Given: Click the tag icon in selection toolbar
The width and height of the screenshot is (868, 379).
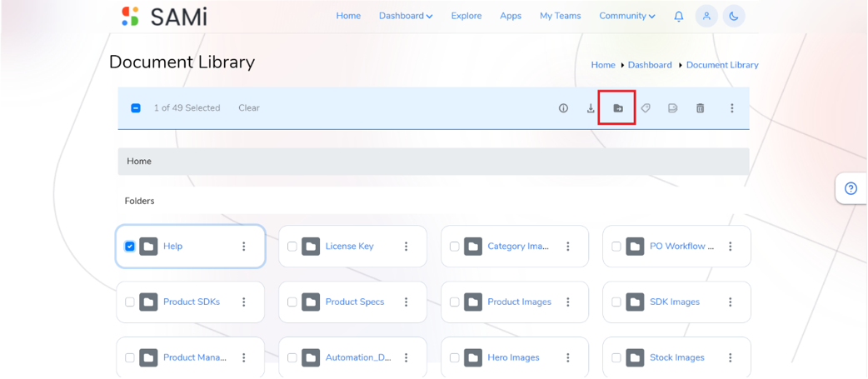Looking at the screenshot, I should coord(646,108).
